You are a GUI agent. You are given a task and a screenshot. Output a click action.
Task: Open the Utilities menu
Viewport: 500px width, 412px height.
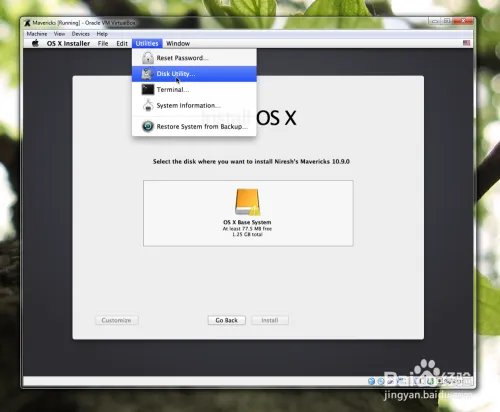pyautogui.click(x=147, y=43)
